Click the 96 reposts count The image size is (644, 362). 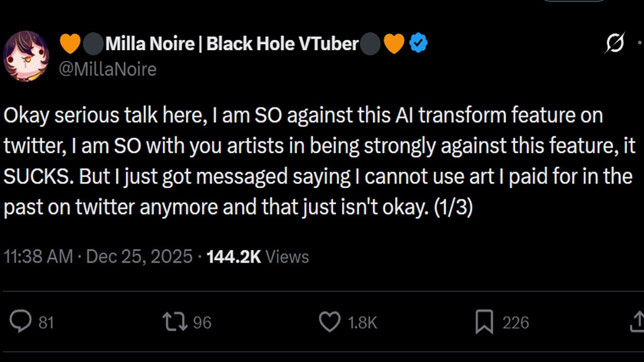click(x=202, y=322)
